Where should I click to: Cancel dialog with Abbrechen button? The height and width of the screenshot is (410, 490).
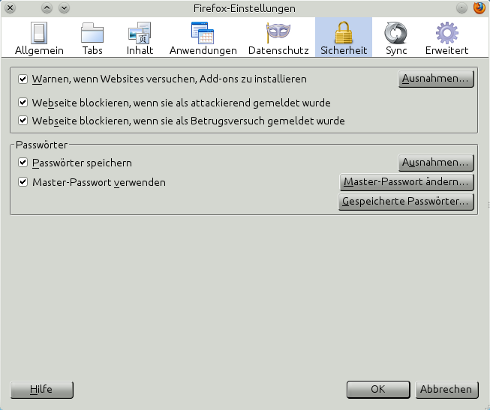click(447, 390)
